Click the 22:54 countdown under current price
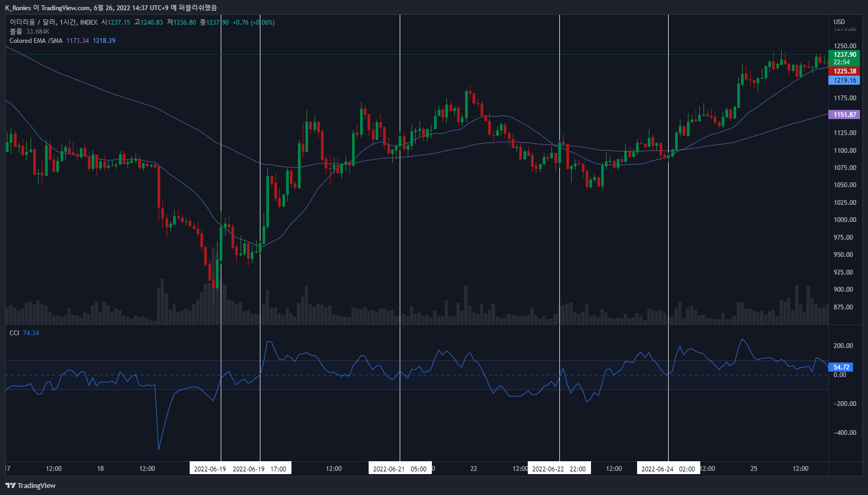Viewport: 868px width, 495px height. click(841, 62)
